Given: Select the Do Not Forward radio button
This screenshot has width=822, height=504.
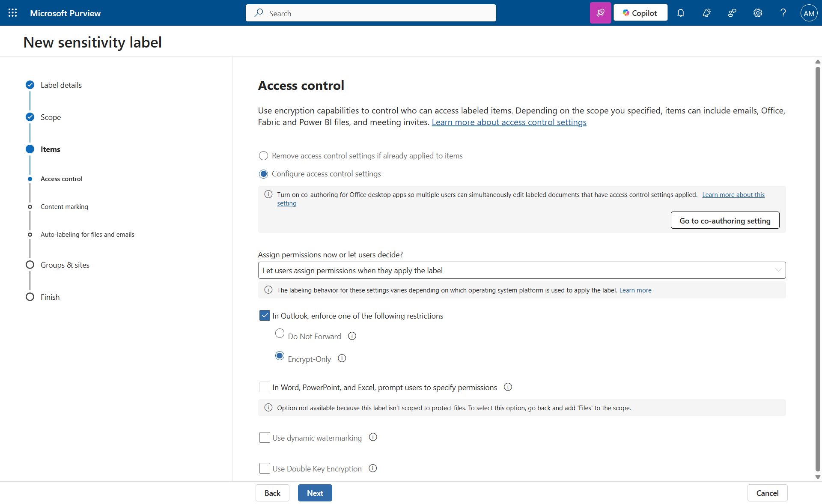Looking at the screenshot, I should [x=280, y=334].
